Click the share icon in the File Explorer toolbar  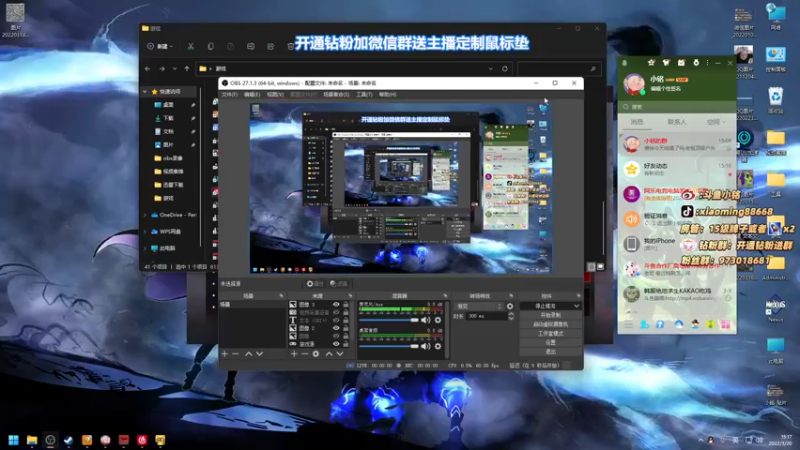[x=270, y=46]
